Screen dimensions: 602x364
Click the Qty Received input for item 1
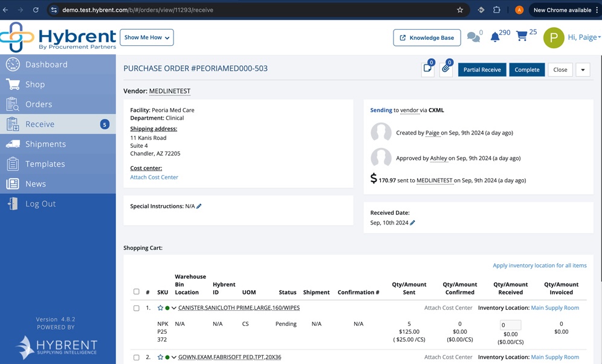pyautogui.click(x=510, y=325)
